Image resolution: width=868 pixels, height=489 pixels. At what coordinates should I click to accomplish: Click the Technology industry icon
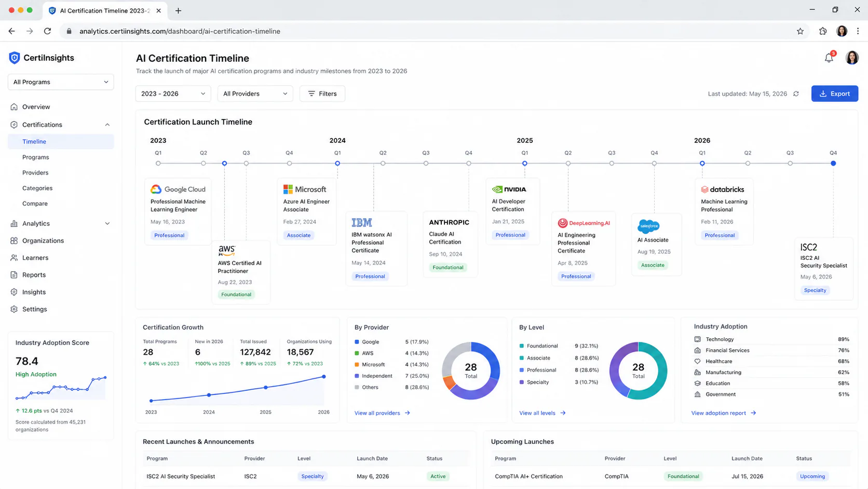coord(698,339)
